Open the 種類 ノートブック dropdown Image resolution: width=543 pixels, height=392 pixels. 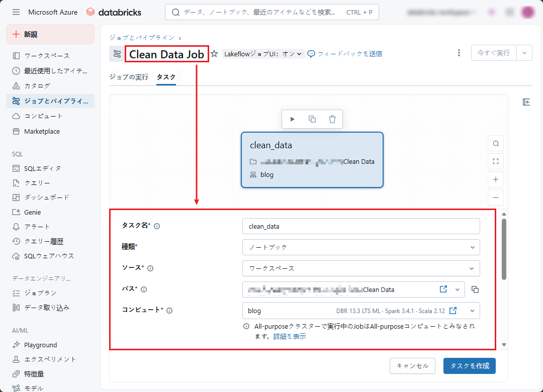[x=360, y=247]
